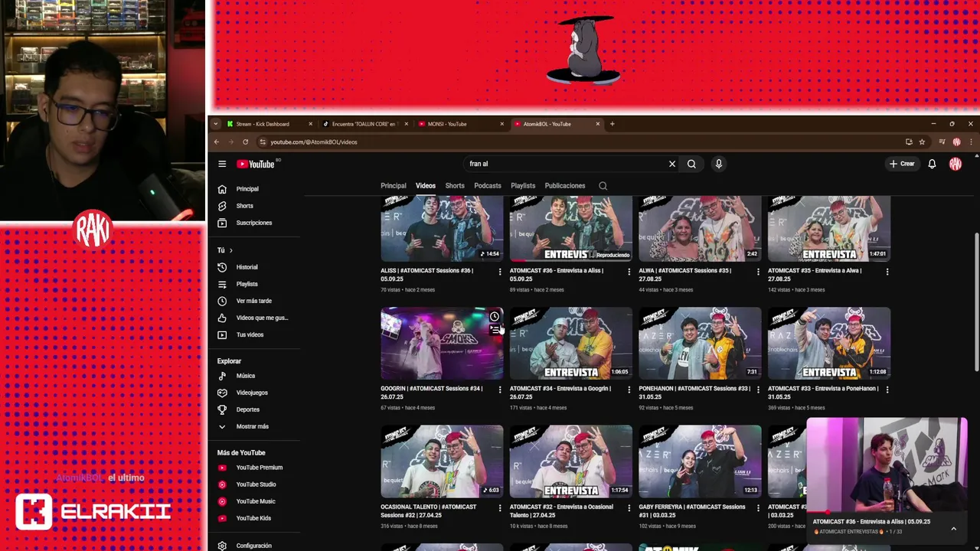This screenshot has width=980, height=551.
Task: Open the channel Podcasts tab
Action: coord(488,186)
